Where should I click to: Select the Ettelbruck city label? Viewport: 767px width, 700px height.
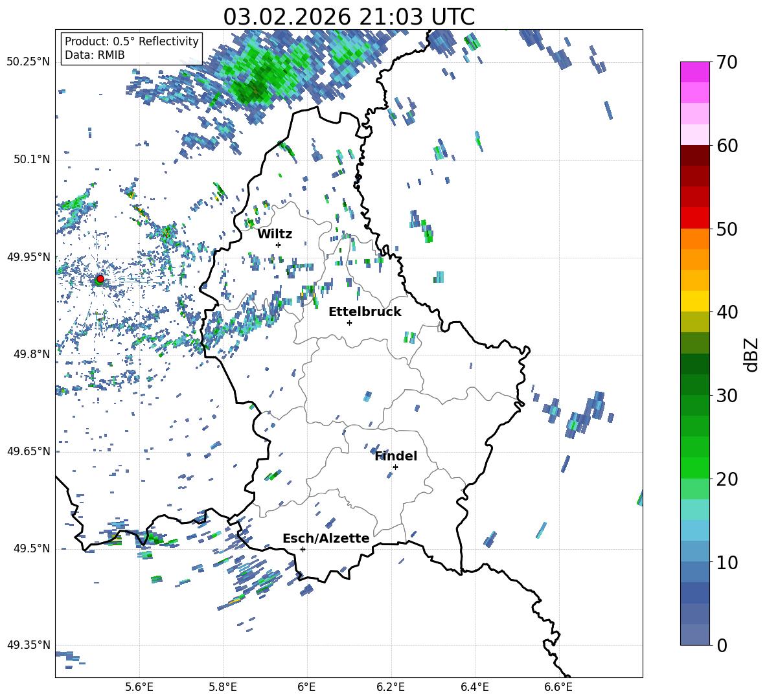coord(365,312)
